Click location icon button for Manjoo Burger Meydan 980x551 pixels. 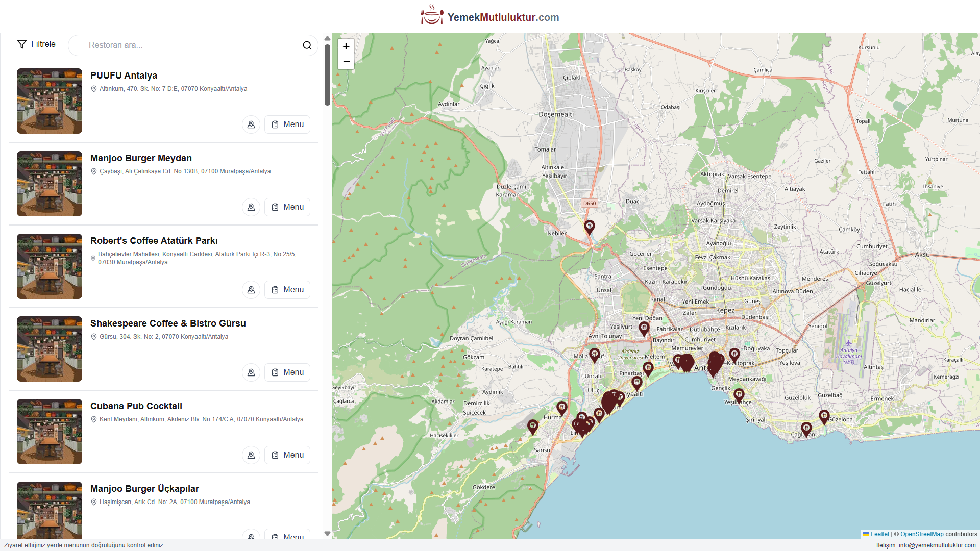pyautogui.click(x=251, y=207)
